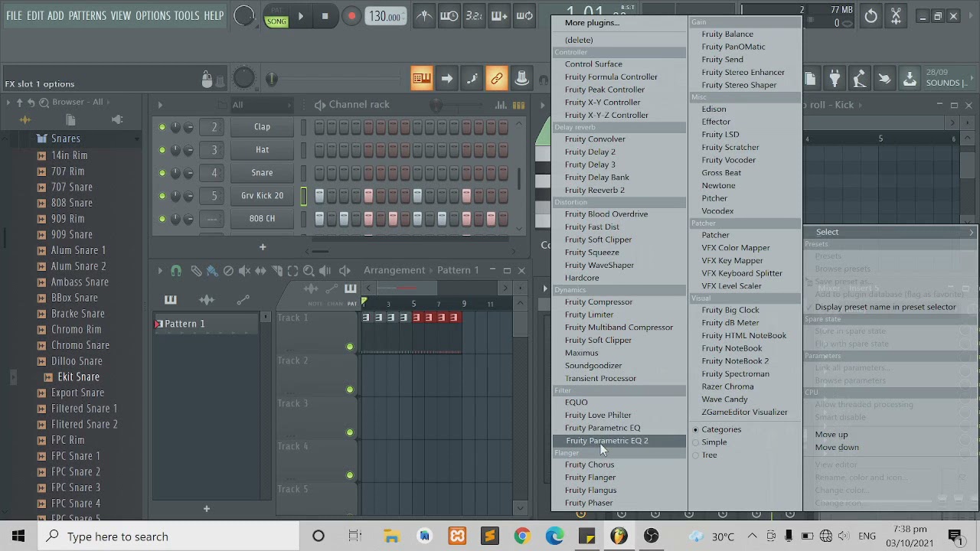Toggle Grv Kick 20 channel mute LED

(162, 196)
